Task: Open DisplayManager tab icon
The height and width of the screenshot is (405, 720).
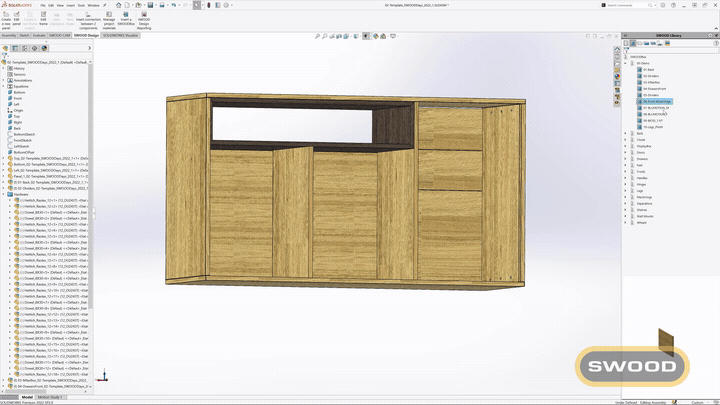Action: coord(44,48)
